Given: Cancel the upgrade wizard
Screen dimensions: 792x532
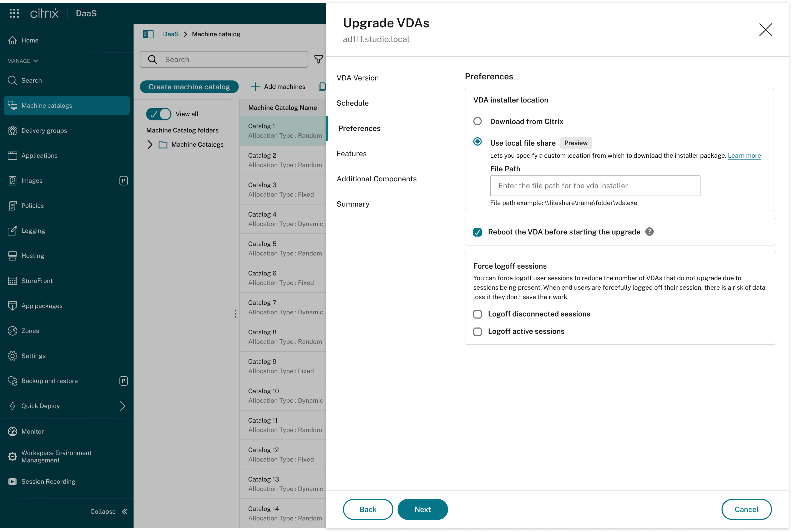Looking at the screenshot, I should (x=746, y=509).
